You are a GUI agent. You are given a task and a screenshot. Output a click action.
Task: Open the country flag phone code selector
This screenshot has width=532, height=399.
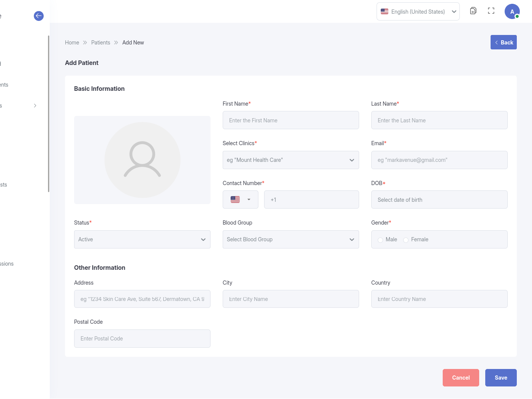(240, 199)
